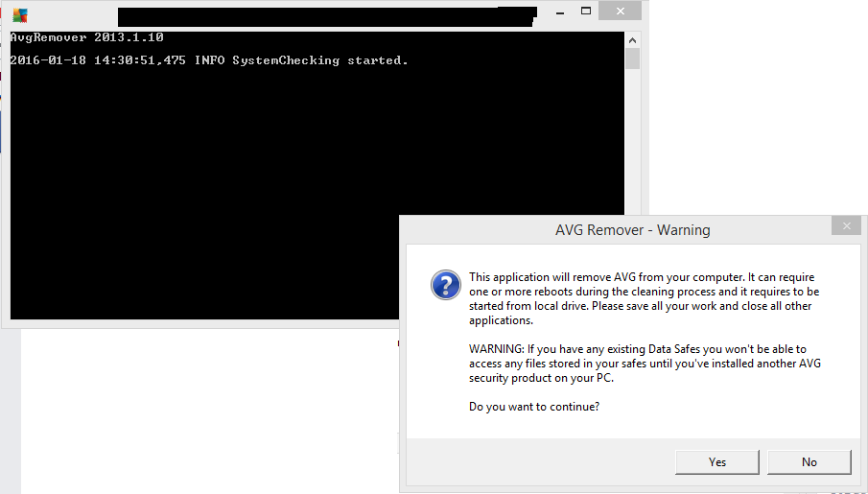Click the 'This application will remove AVG' paragraph
This screenshot has height=494, width=868.
pyautogui.click(x=644, y=298)
